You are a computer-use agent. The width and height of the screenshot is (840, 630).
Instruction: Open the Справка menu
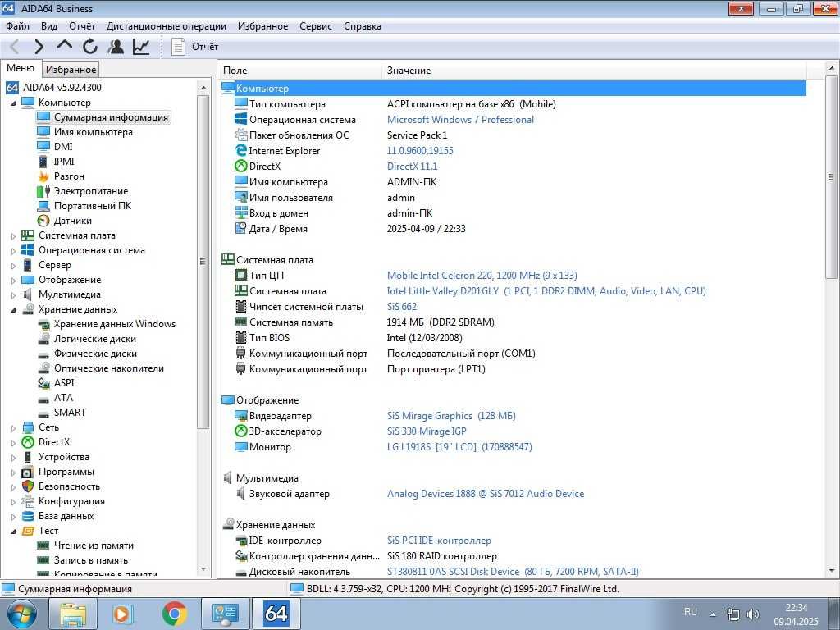[x=362, y=26]
